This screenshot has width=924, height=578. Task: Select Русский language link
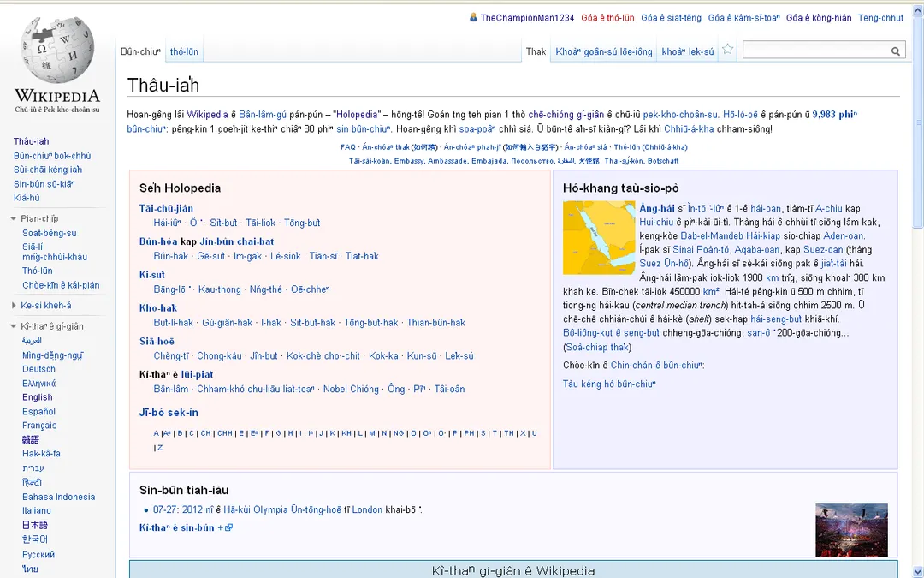[38, 554]
